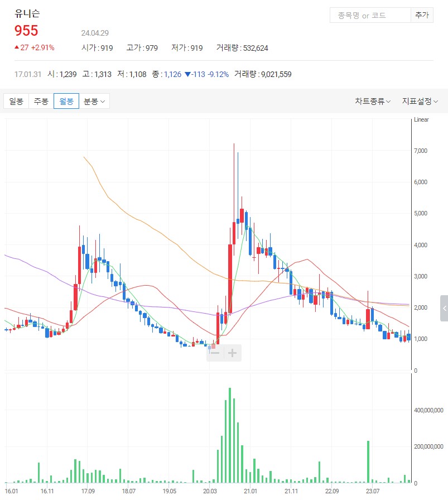The width and height of the screenshot is (448, 500).
Task: Select the 월봉 monthly chart tab
Action: click(66, 101)
